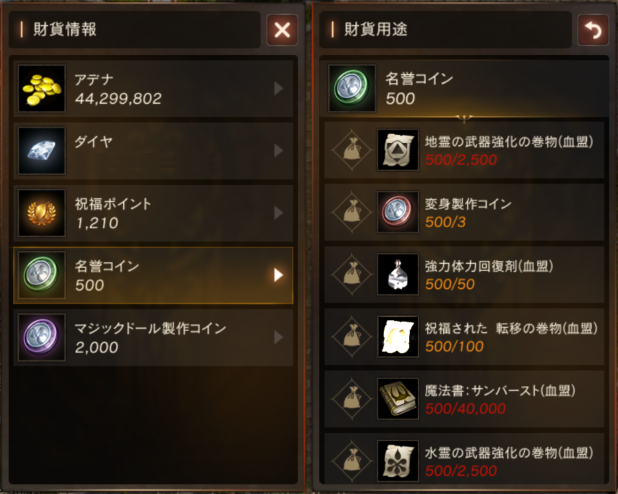Click the 魔法書:サンバースト book icon
The height and width of the screenshot is (494, 618).
[398, 399]
